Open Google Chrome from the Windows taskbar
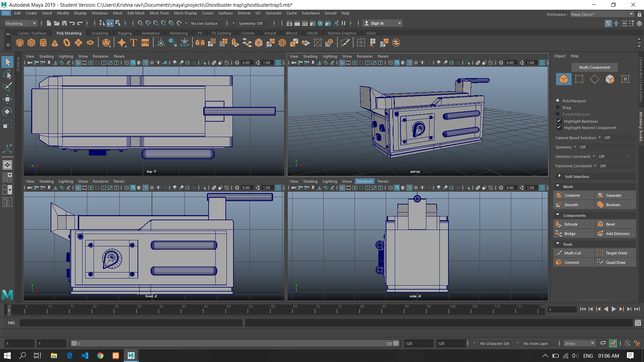The height and width of the screenshot is (362, 644). pos(100,356)
